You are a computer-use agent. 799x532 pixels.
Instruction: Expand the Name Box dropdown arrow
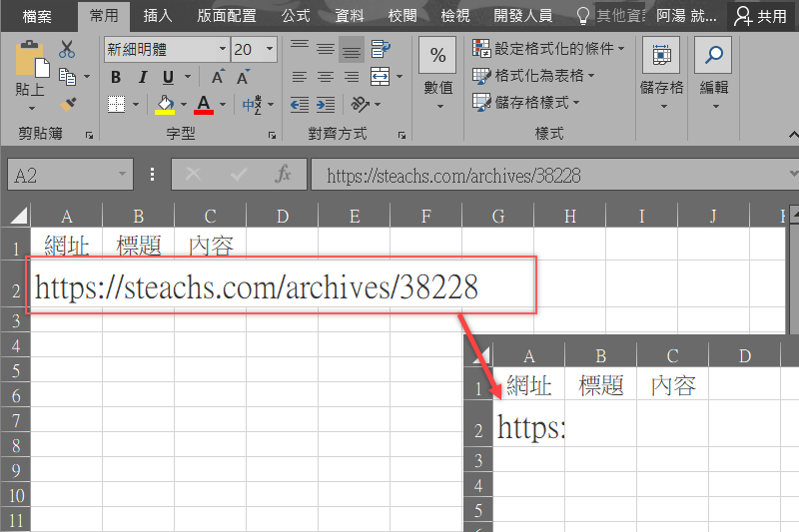coord(122,174)
